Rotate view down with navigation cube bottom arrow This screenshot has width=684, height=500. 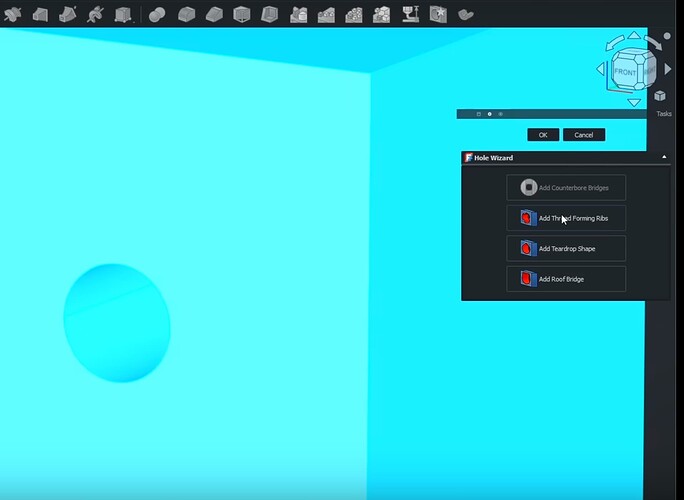pyautogui.click(x=634, y=103)
